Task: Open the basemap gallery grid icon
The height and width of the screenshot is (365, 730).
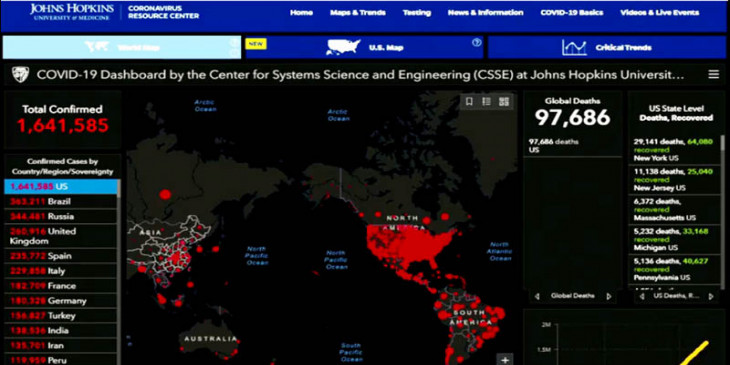Action: pos(504,101)
